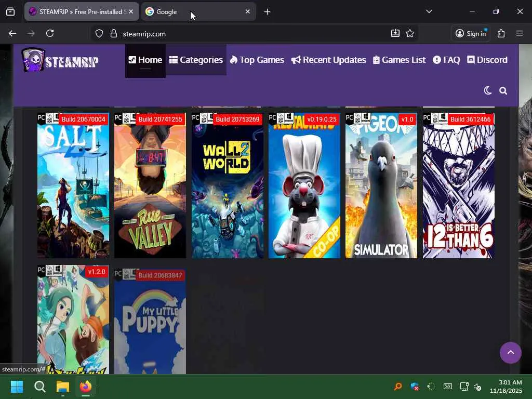The width and height of the screenshot is (532, 399).
Task: Click the Build 20670004 badge
Action: point(84,119)
